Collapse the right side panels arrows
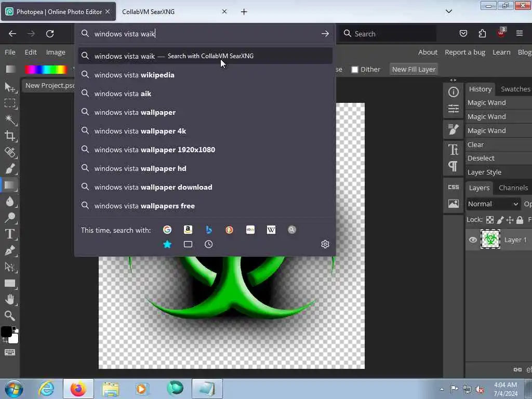The height and width of the screenshot is (399, 532). coord(453,80)
